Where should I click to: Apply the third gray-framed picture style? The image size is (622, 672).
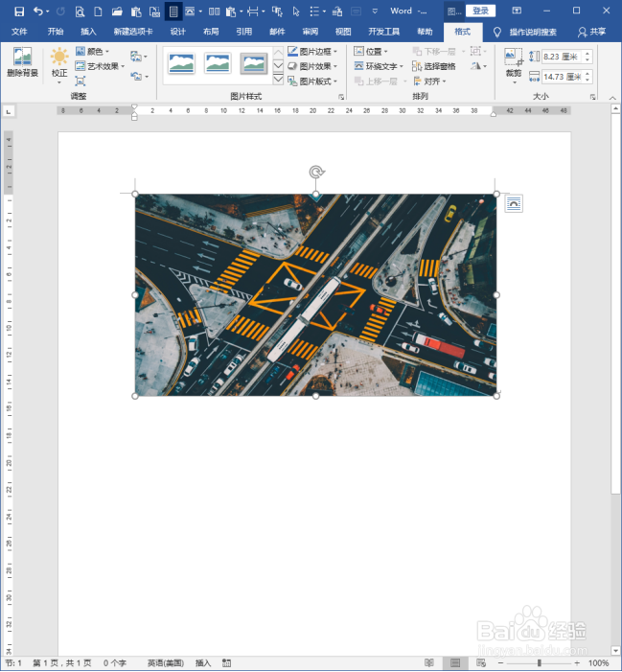coord(254,63)
